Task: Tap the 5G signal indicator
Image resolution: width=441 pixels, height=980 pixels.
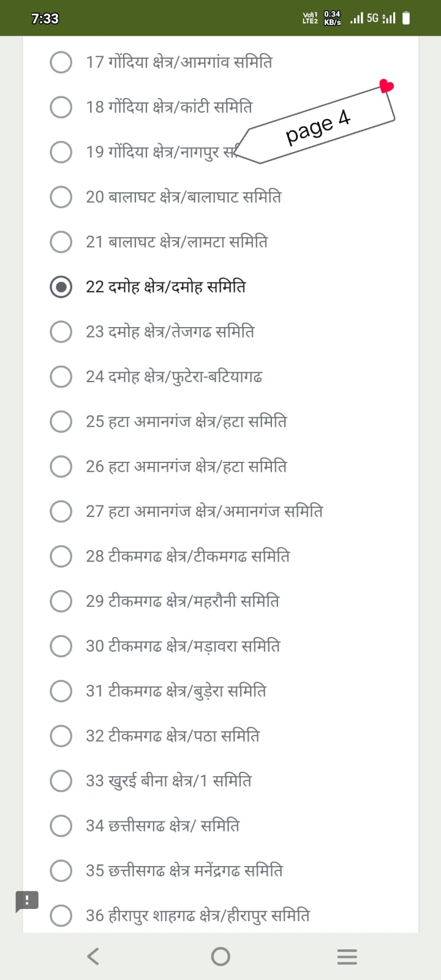Action: click(x=372, y=18)
